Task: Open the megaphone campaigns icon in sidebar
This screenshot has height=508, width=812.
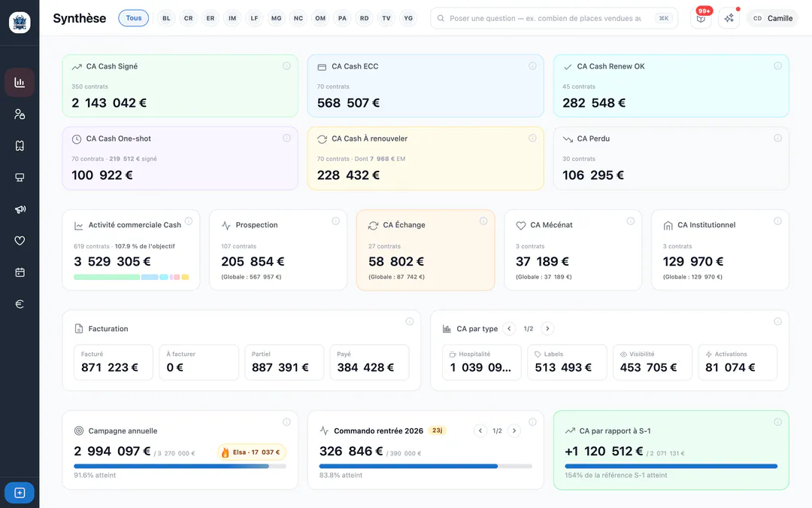Action: click(x=20, y=209)
